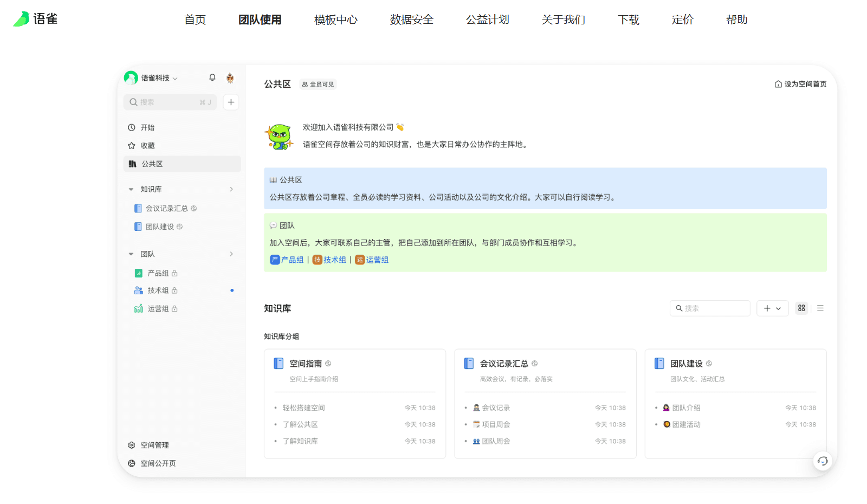Collapse the 团队 sidebar section triangle
867x504 pixels.
click(x=131, y=254)
